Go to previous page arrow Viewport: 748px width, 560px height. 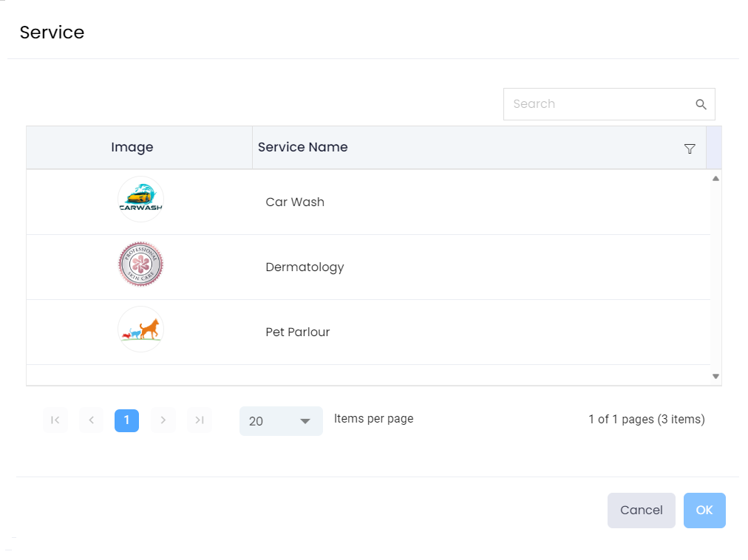pos(91,420)
